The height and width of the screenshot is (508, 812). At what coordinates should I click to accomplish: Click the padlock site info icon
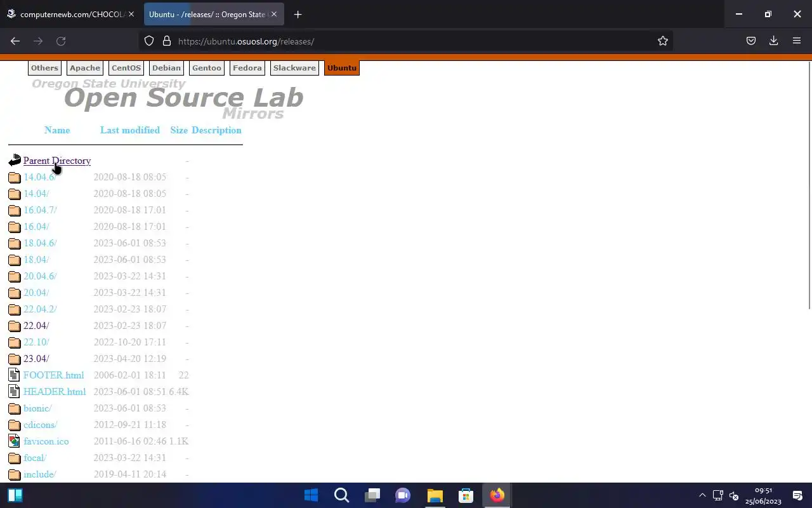[x=167, y=41]
